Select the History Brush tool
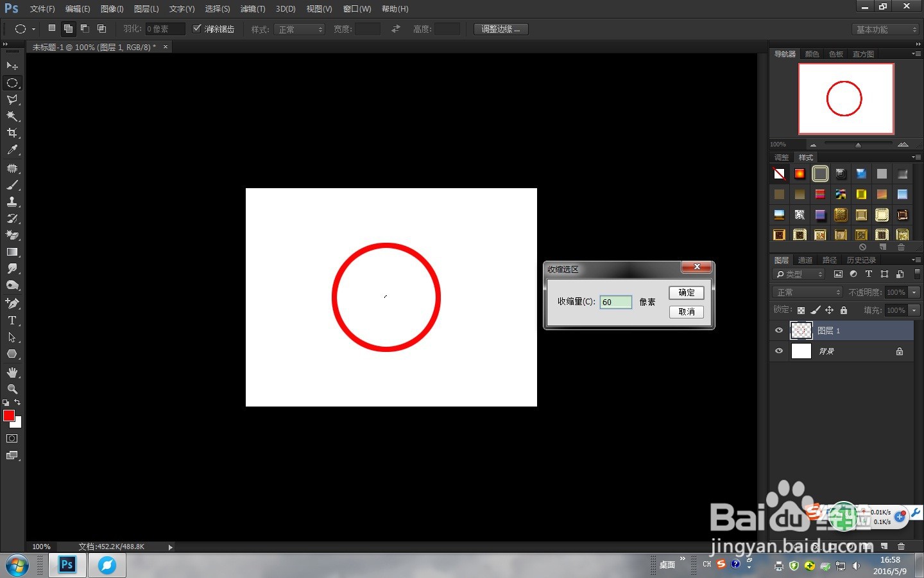This screenshot has height=578, width=924. (x=12, y=218)
